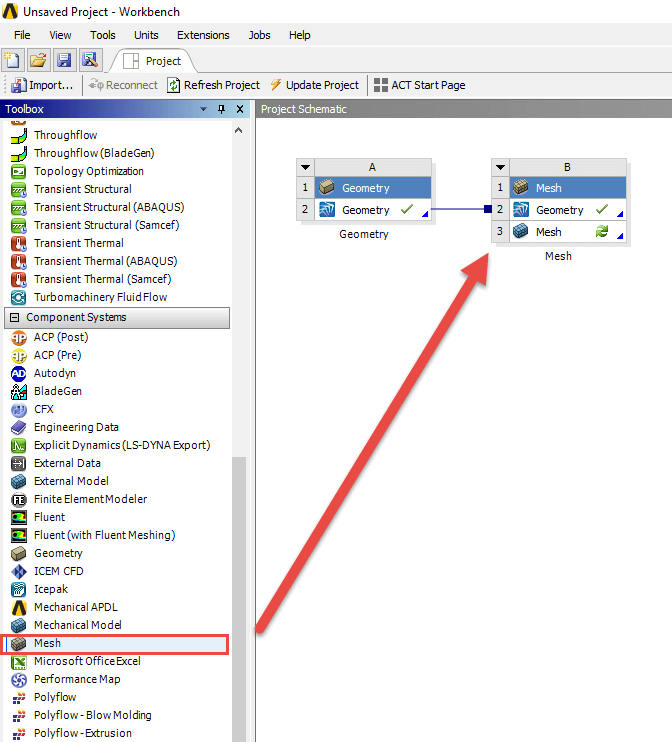
Task: Open system B dropdown arrow
Action: pyautogui.click(x=500, y=167)
